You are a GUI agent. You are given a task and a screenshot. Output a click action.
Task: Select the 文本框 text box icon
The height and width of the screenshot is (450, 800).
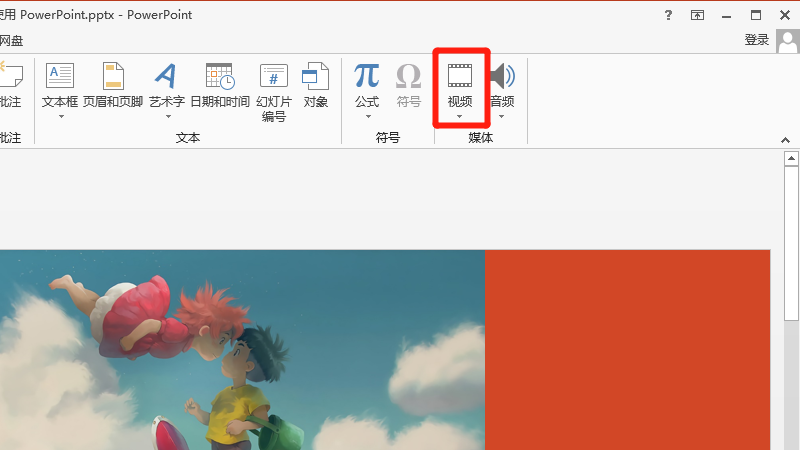coord(60,76)
